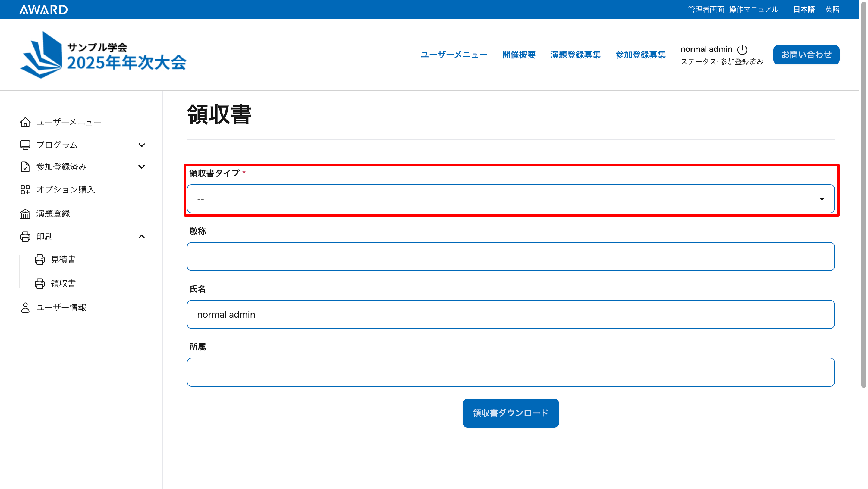Image resolution: width=868 pixels, height=489 pixels.
Task: Click the normal admin username in header
Action: click(706, 49)
